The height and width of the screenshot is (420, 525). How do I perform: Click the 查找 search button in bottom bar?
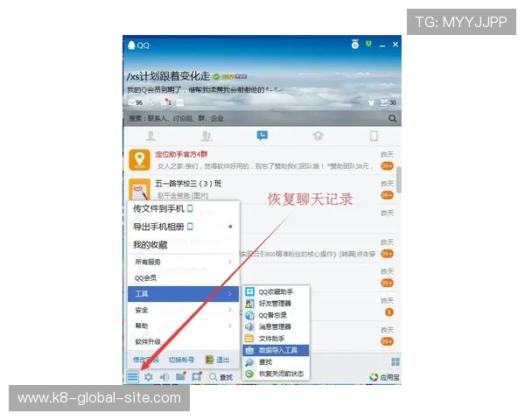pos(221,377)
